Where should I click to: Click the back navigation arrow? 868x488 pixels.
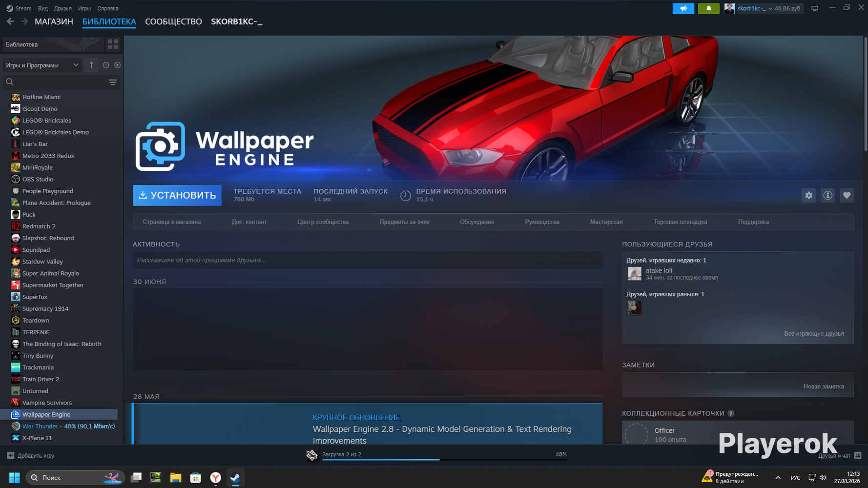pos(10,21)
